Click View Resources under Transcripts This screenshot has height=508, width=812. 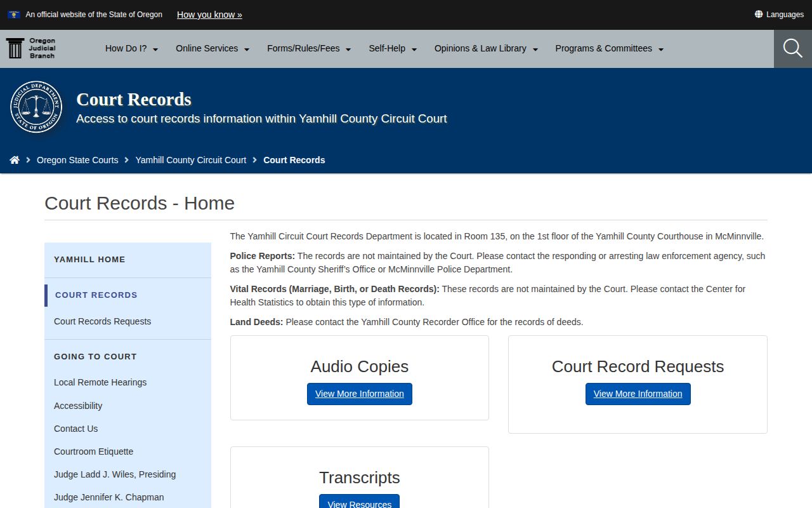click(x=360, y=502)
